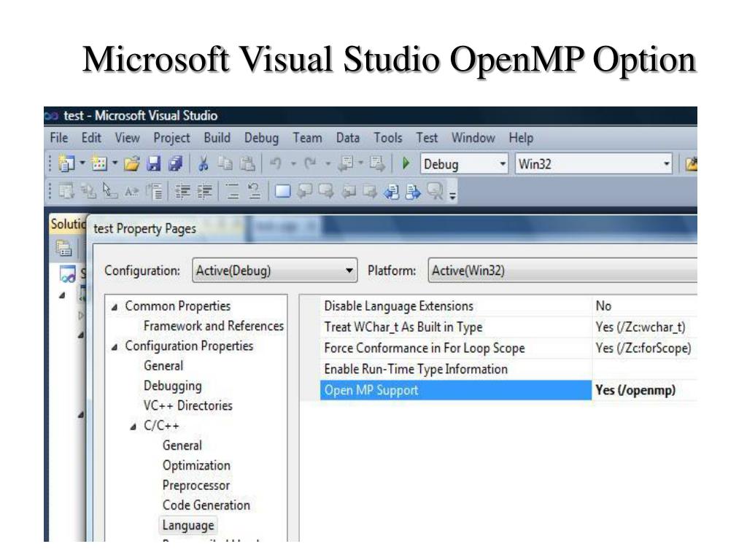
Task: Toggle a bookmark with the blue rectangle icon
Action: coord(282,192)
